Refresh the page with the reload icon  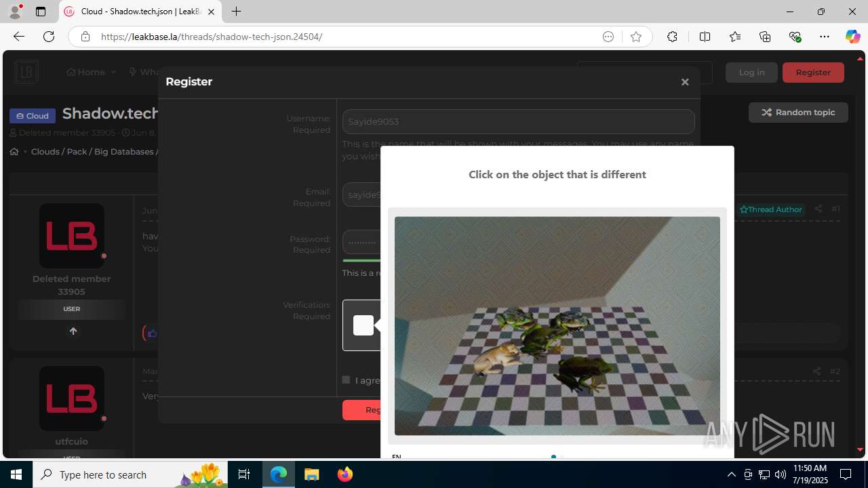pyautogui.click(x=49, y=37)
